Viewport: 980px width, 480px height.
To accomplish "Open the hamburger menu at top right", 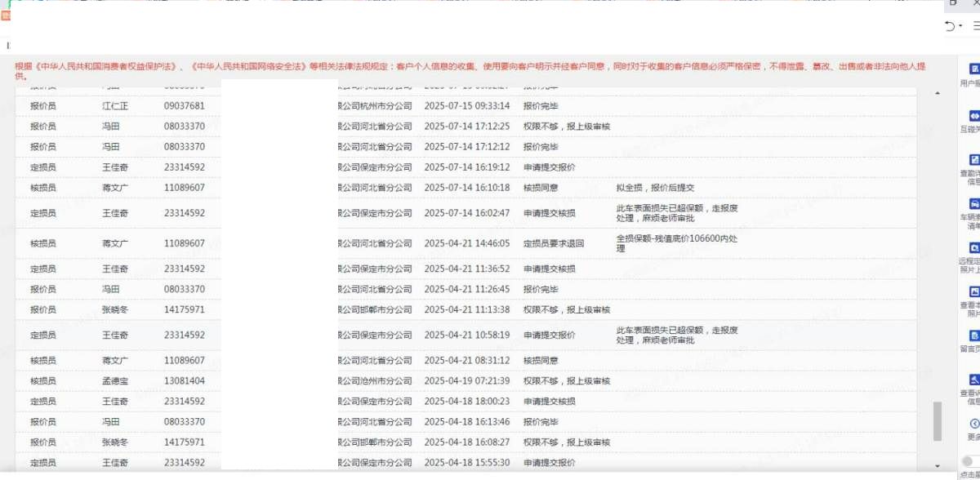I will tap(975, 26).
